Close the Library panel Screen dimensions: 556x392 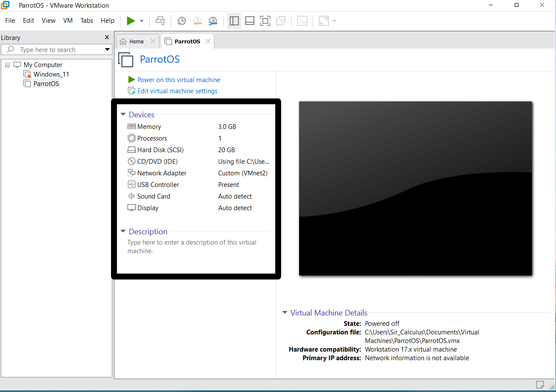coord(107,37)
